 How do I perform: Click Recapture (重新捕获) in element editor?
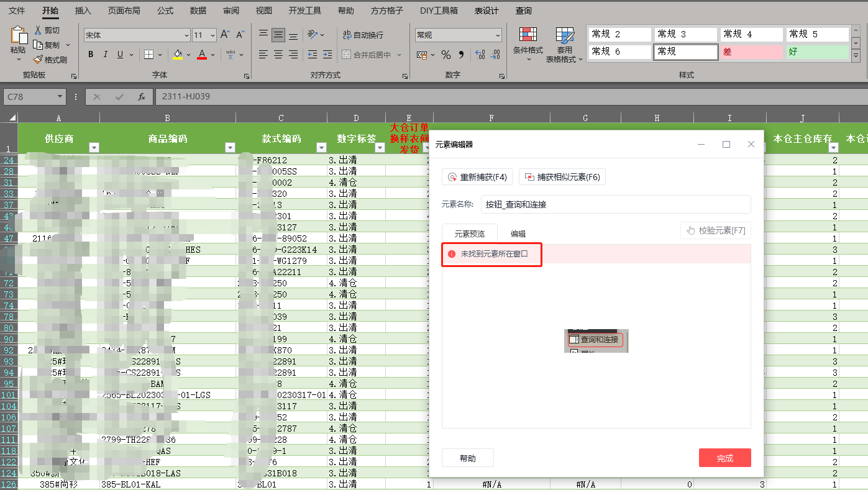click(477, 177)
